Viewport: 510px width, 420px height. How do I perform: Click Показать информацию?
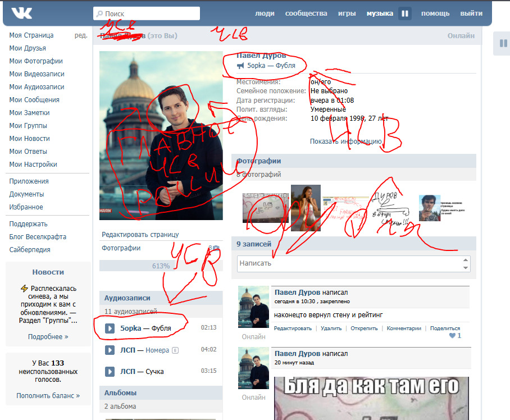(346, 141)
